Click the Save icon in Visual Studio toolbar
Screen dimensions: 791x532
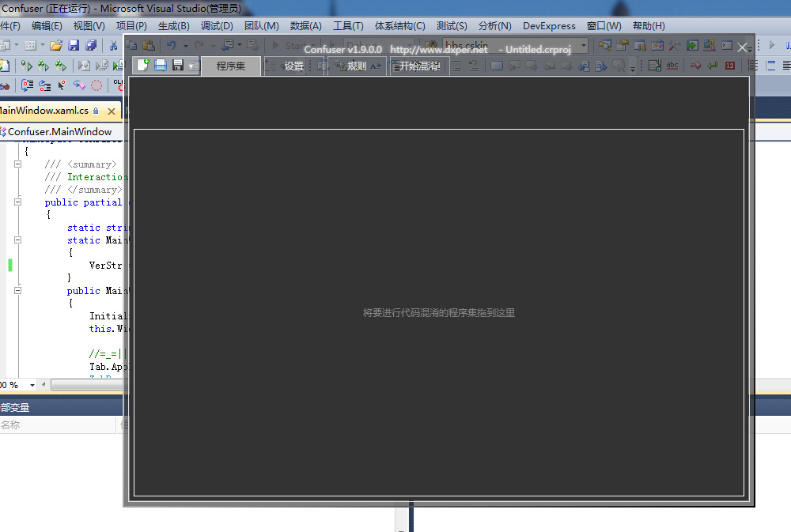click(x=74, y=45)
